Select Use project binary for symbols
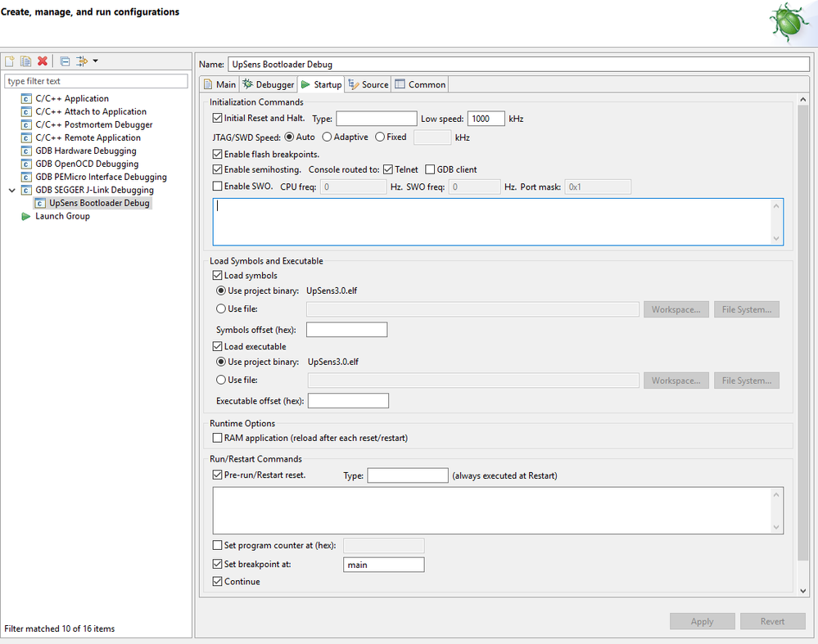Image resolution: width=818 pixels, height=644 pixels. [221, 291]
